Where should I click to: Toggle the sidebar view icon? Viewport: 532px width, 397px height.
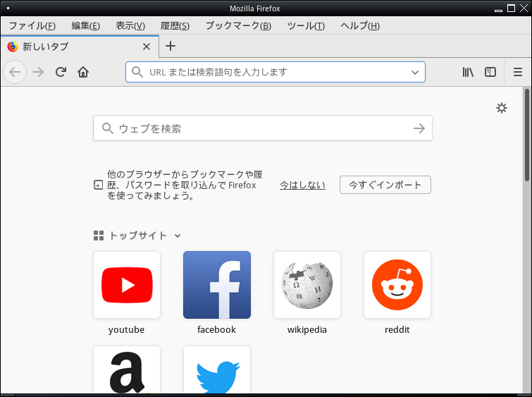(x=490, y=72)
